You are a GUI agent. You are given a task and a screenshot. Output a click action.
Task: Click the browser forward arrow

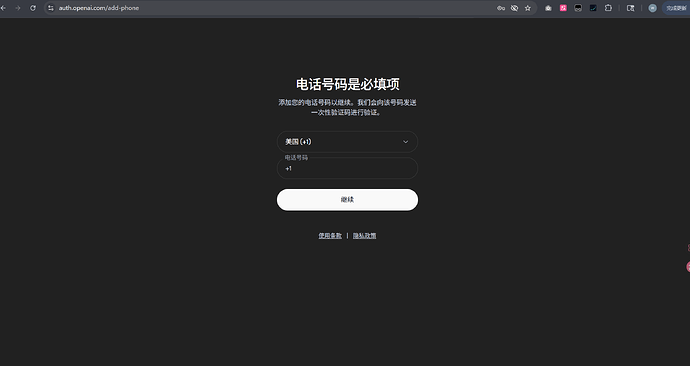coord(18,8)
